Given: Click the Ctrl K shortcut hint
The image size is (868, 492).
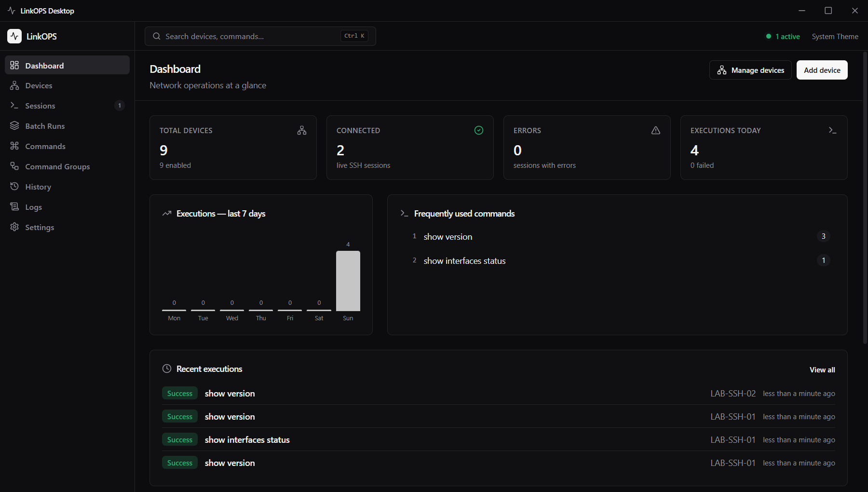Looking at the screenshot, I should [x=354, y=36].
